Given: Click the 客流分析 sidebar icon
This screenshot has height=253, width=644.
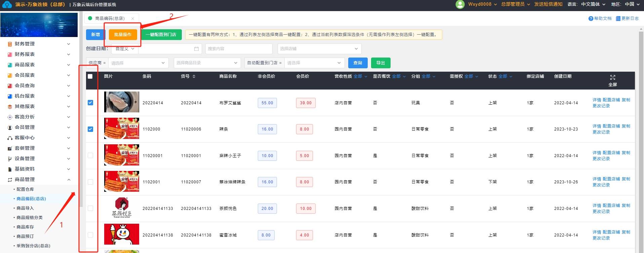Looking at the screenshot, I should tap(10, 117).
